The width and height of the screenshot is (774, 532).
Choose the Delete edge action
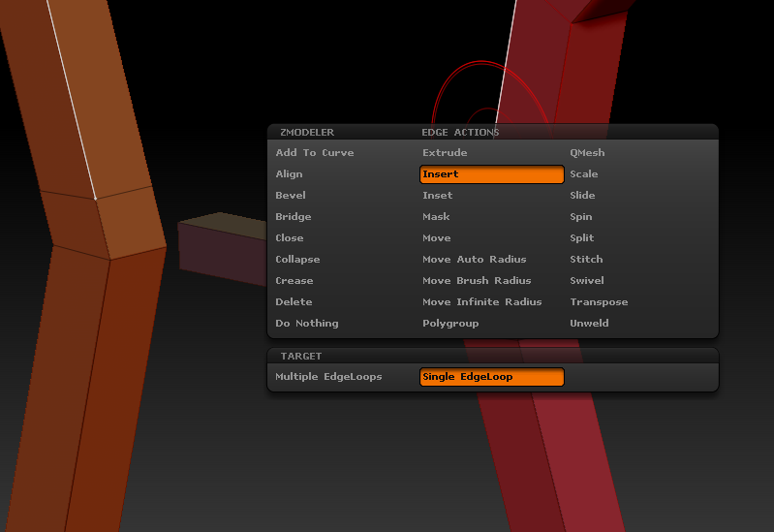coord(294,301)
